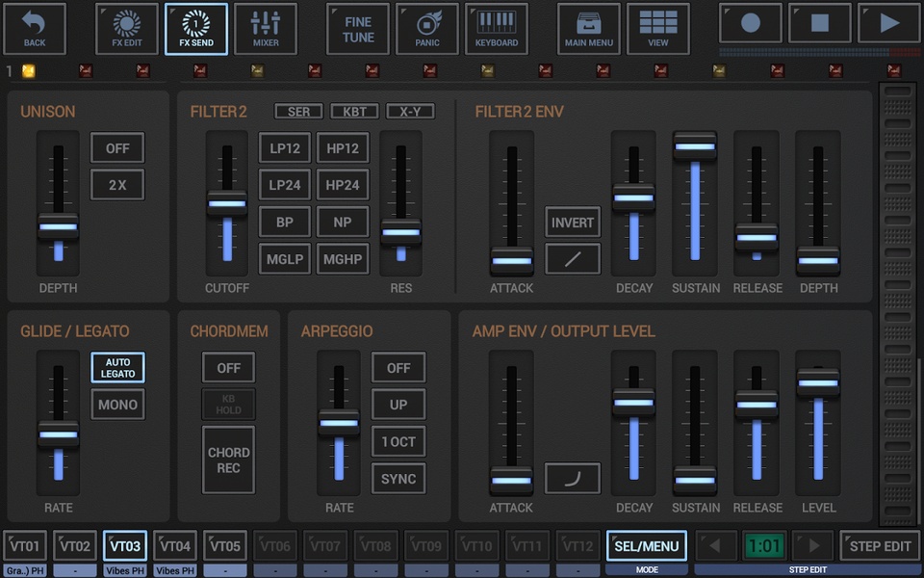
Task: Hit the Panic button
Action: click(427, 29)
